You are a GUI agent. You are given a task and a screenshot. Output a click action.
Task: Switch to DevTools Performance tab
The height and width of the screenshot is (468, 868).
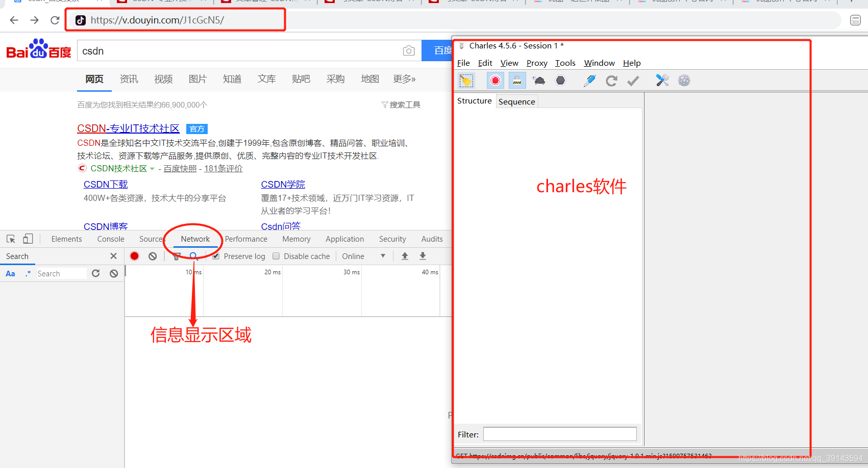coord(246,239)
